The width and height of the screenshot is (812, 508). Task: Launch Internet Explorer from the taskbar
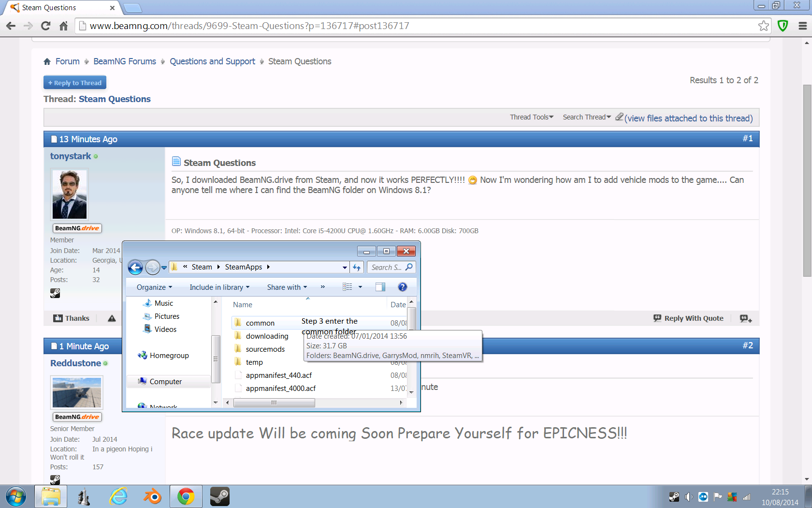pos(118,497)
